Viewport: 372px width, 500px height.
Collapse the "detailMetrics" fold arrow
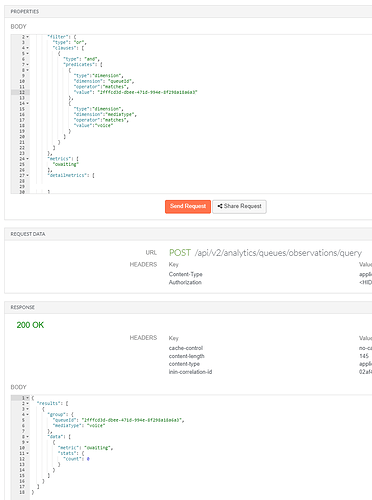[28, 175]
